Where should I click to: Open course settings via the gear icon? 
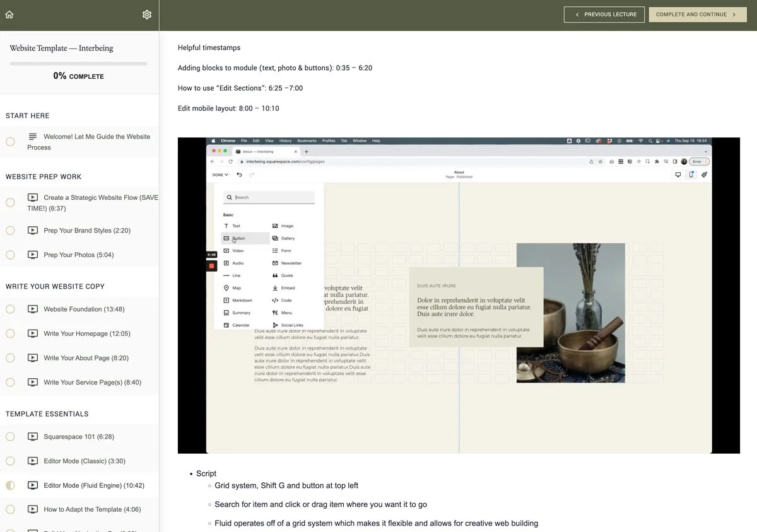[147, 14]
